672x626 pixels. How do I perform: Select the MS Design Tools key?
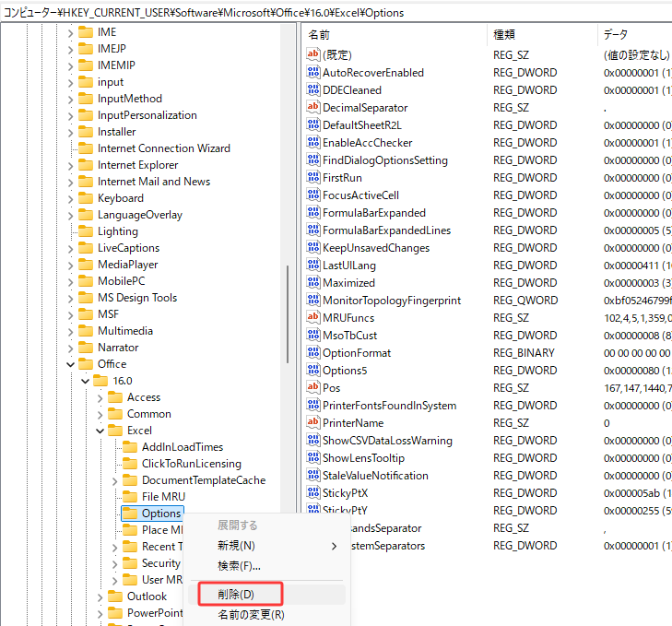tap(137, 298)
